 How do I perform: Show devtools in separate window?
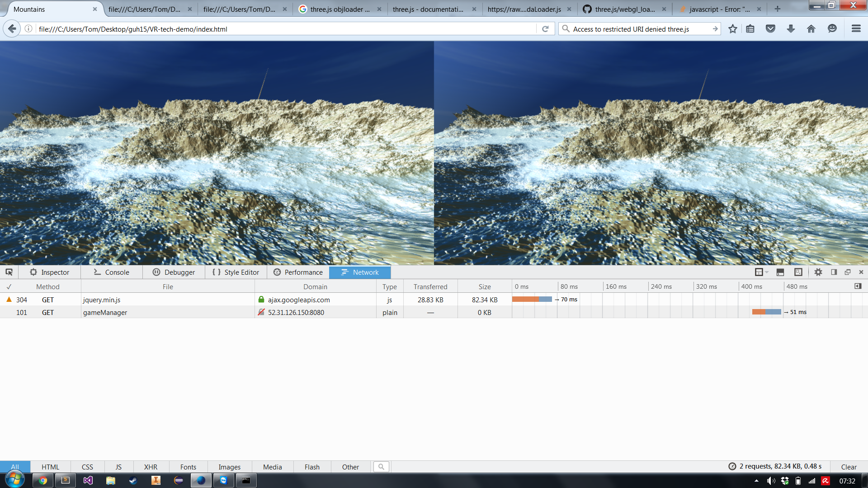click(848, 272)
